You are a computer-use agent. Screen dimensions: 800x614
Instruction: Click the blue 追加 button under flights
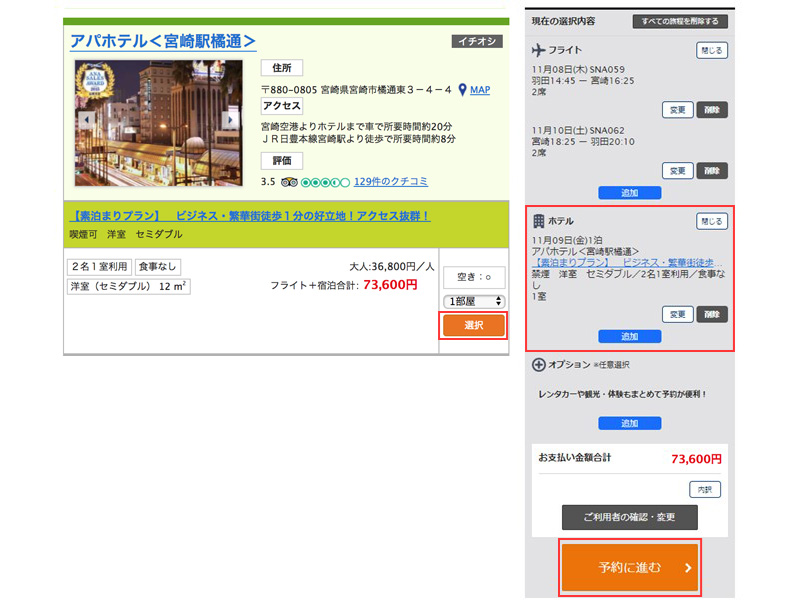(x=630, y=193)
